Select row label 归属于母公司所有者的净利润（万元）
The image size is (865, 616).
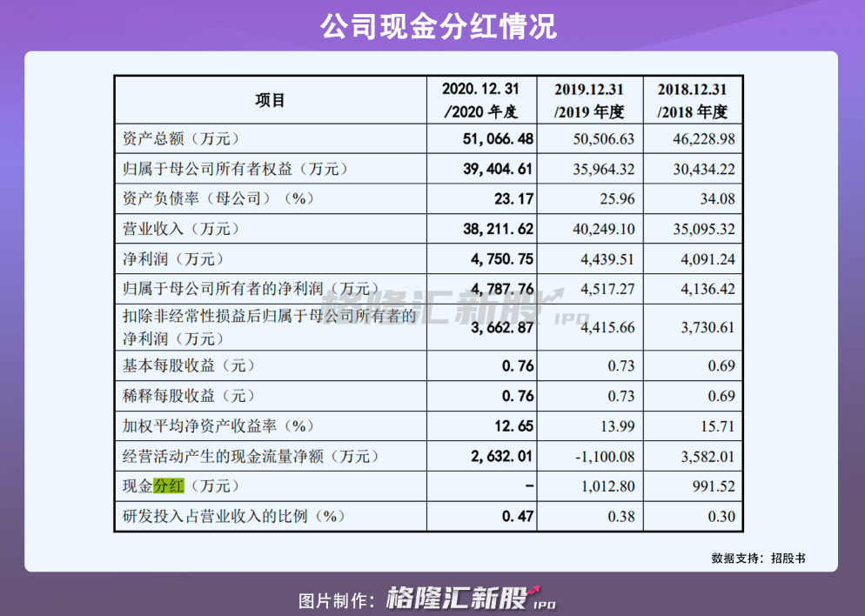(x=250, y=289)
